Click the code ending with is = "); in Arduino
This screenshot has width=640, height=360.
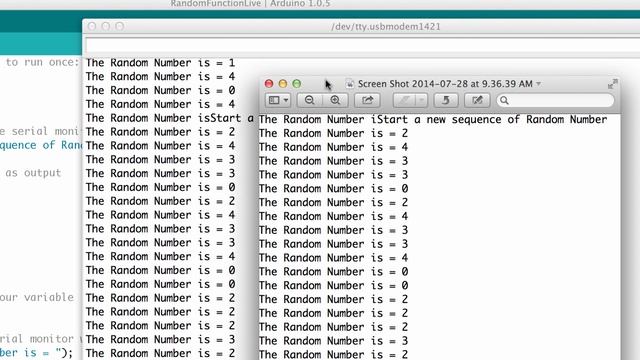(36, 352)
